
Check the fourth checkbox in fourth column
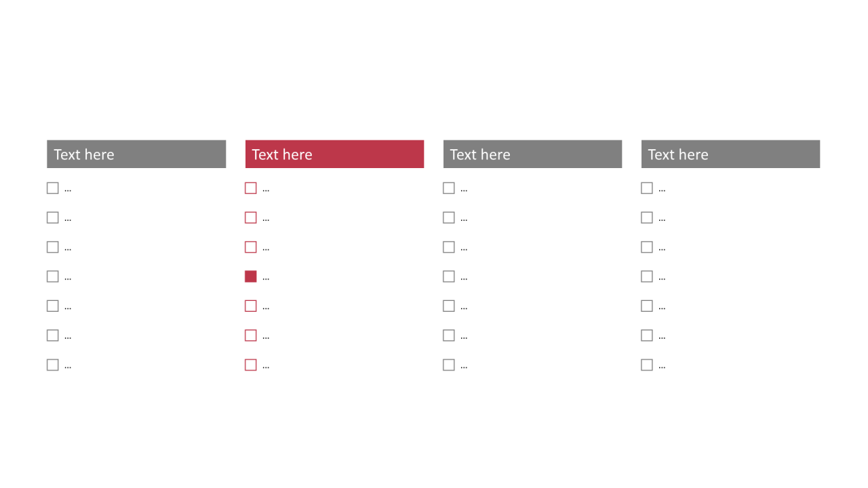[x=647, y=277]
